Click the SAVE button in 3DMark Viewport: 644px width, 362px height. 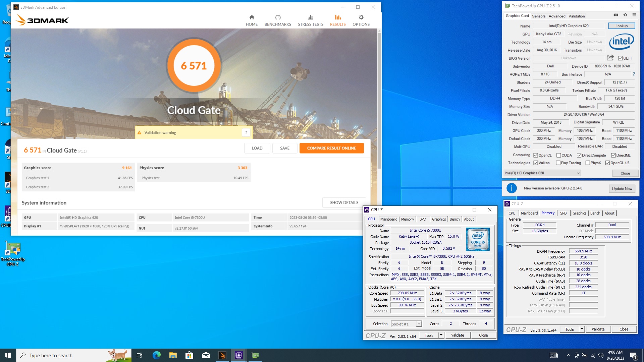click(284, 148)
